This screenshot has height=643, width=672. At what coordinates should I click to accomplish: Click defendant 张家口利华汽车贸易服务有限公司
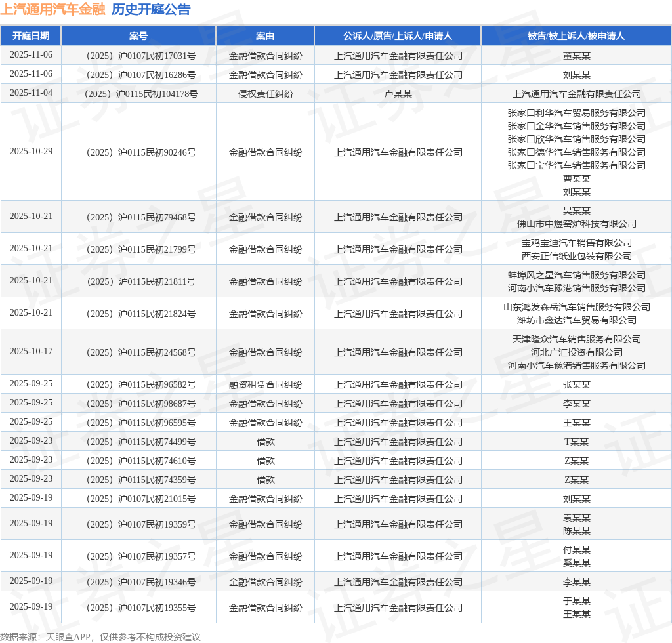(576, 113)
